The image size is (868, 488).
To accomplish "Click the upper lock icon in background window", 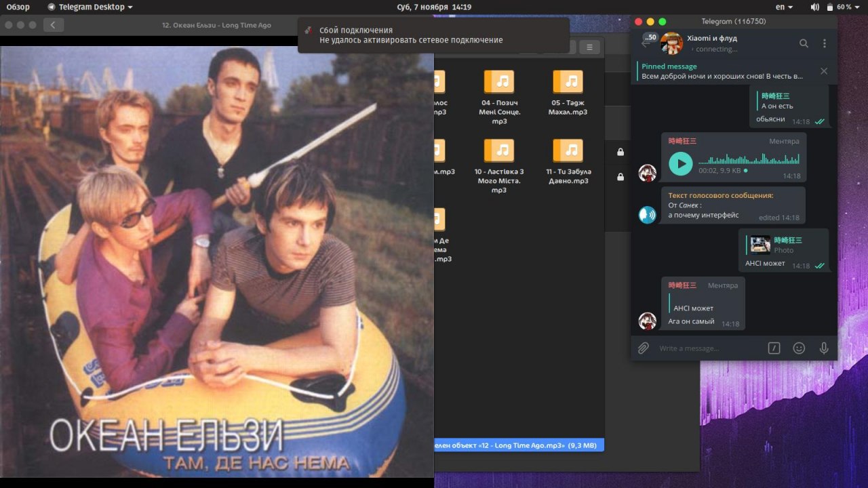I will pyautogui.click(x=620, y=152).
